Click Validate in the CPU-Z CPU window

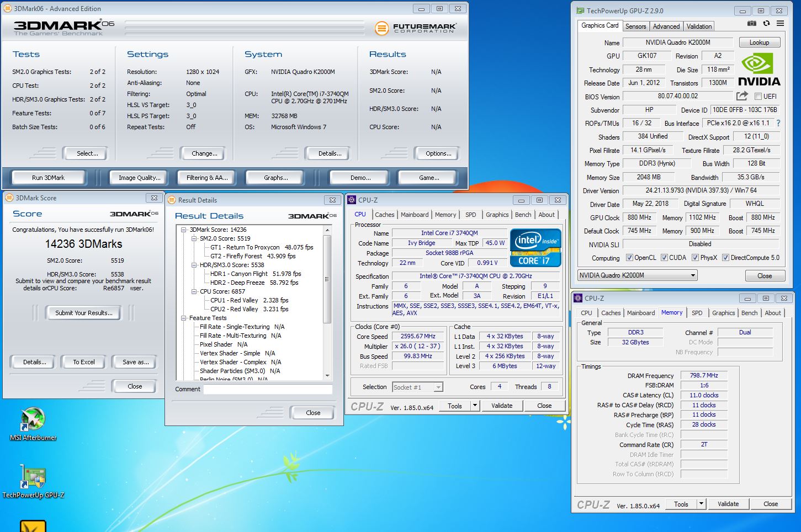point(502,406)
